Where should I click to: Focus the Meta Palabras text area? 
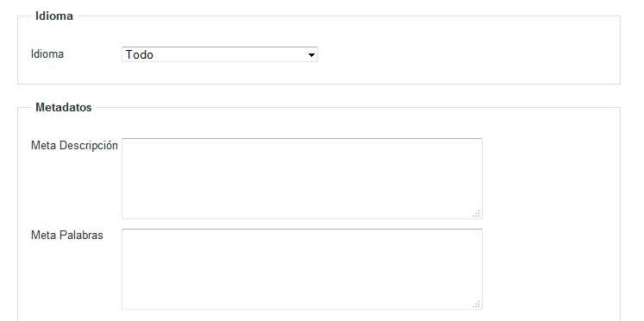click(x=302, y=269)
